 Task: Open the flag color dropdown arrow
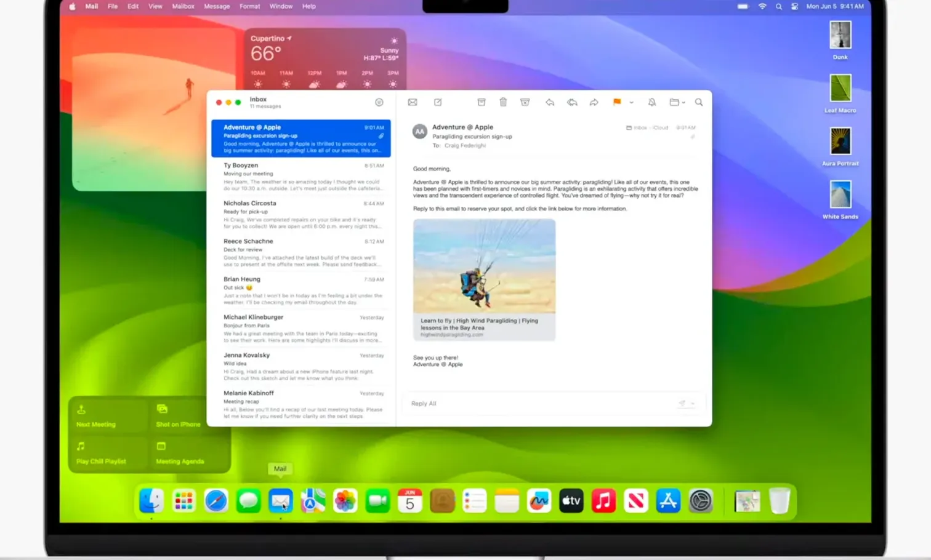tap(631, 103)
